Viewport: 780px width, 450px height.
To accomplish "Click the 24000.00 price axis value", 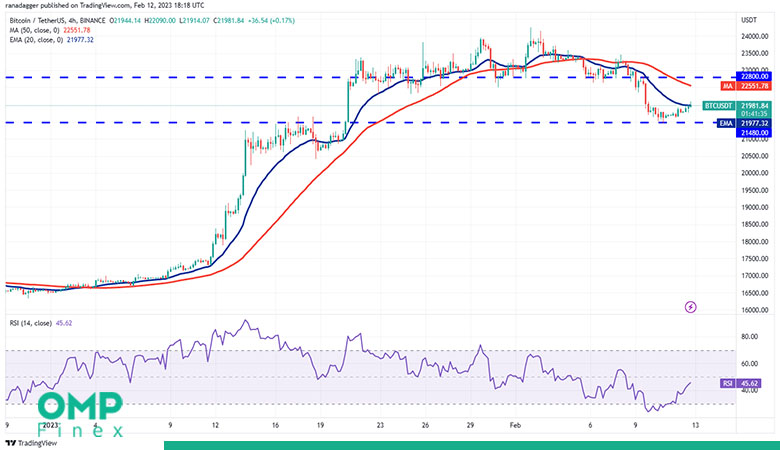I will (755, 36).
